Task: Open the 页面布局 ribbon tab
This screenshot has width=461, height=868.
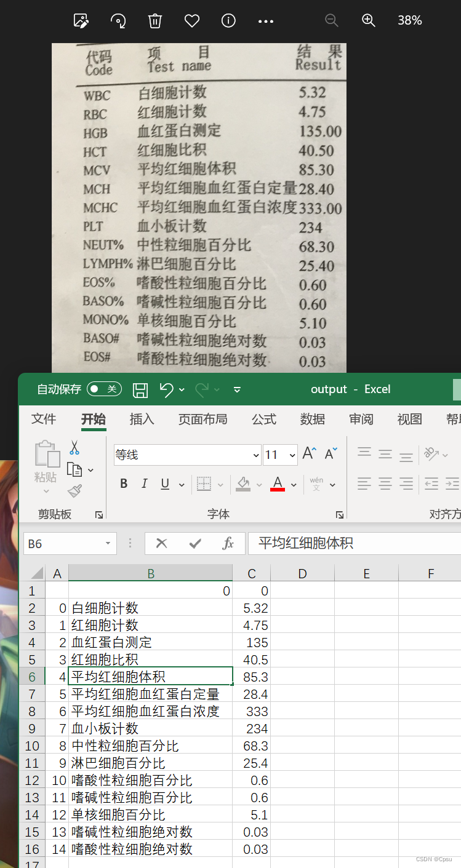Action: pyautogui.click(x=202, y=419)
